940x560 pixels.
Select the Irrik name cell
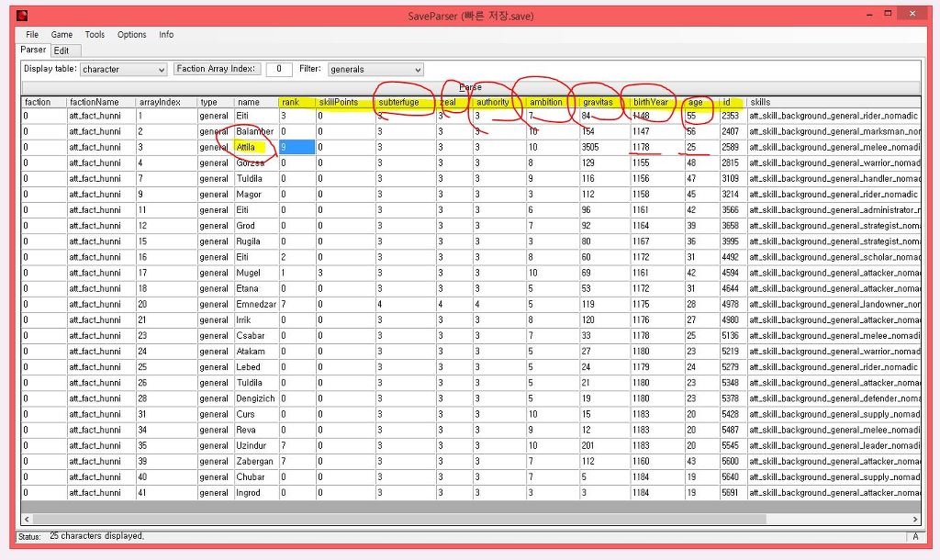pos(256,320)
